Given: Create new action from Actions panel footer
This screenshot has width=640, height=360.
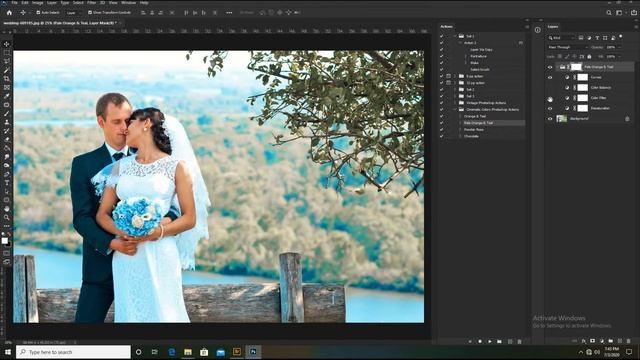Looking at the screenshot, I should click(x=510, y=341).
